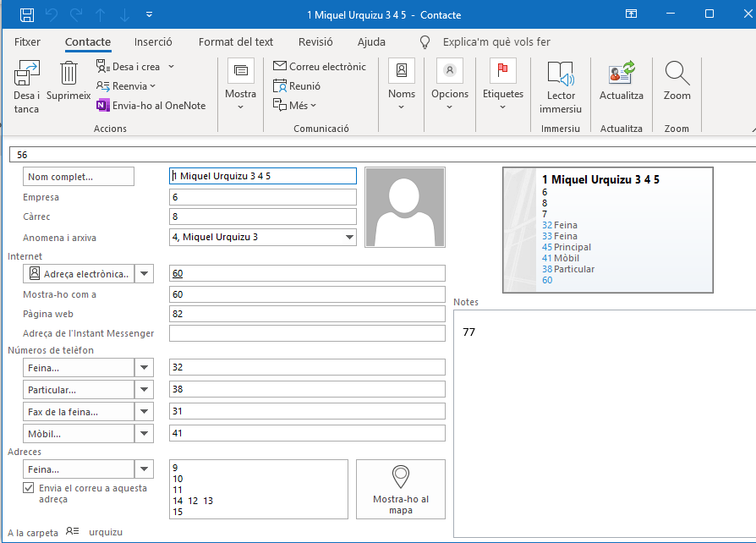Open the Etiquetes dropdown menu
756x543 pixels.
502,85
